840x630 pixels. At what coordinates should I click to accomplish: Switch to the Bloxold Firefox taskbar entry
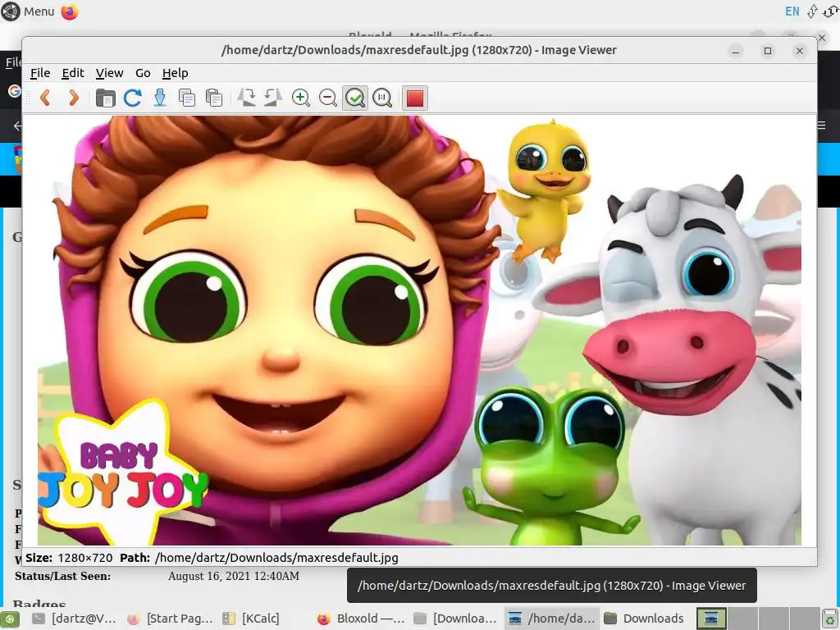361,619
